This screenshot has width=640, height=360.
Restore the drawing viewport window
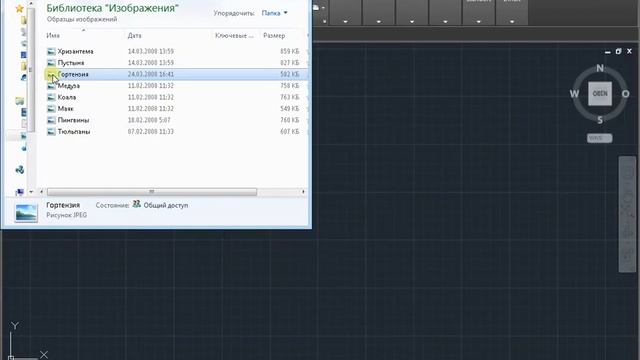pyautogui.click(x=618, y=51)
